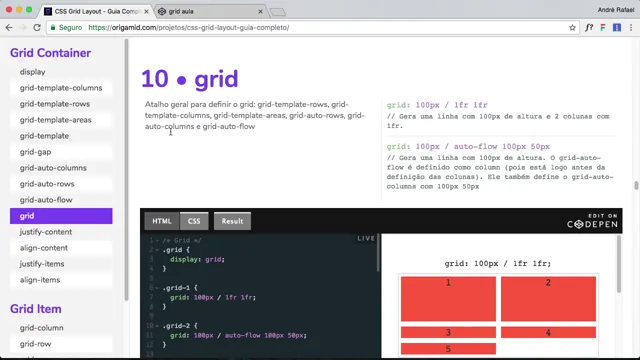
Task: Toggle the CSS panel in CodePen embed
Action: (194, 221)
